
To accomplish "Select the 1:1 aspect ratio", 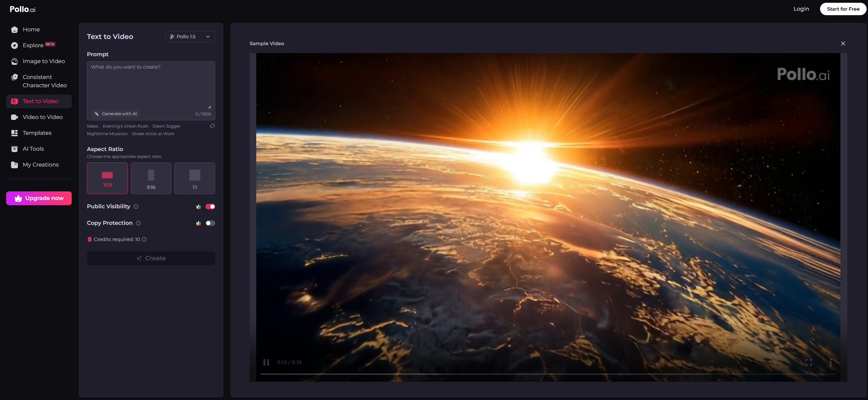I will (194, 178).
